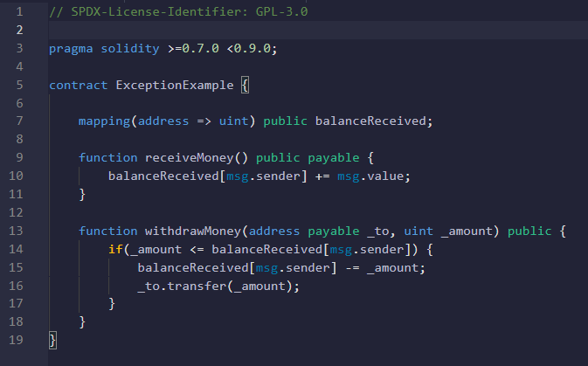Click the '_to' parameter on line 13
This screenshot has width=588, height=366.
378,231
